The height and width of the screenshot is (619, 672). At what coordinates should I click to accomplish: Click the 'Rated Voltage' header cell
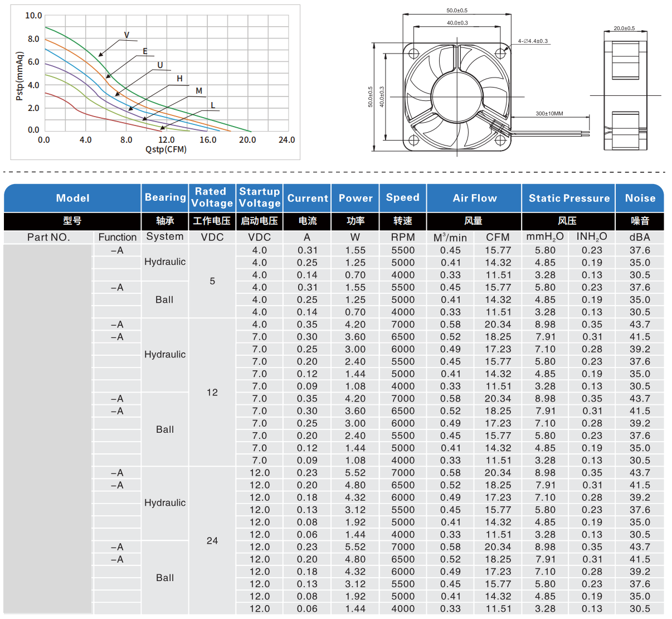click(x=212, y=197)
